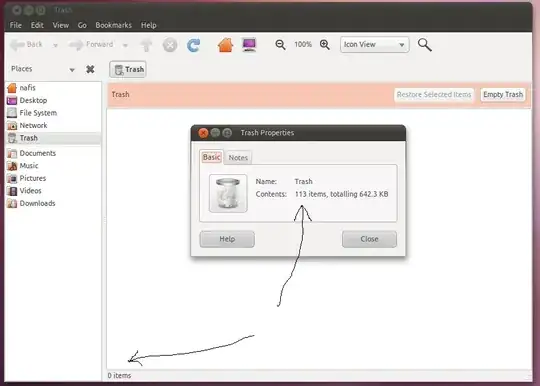Click the Empty Trash button

coord(503,95)
